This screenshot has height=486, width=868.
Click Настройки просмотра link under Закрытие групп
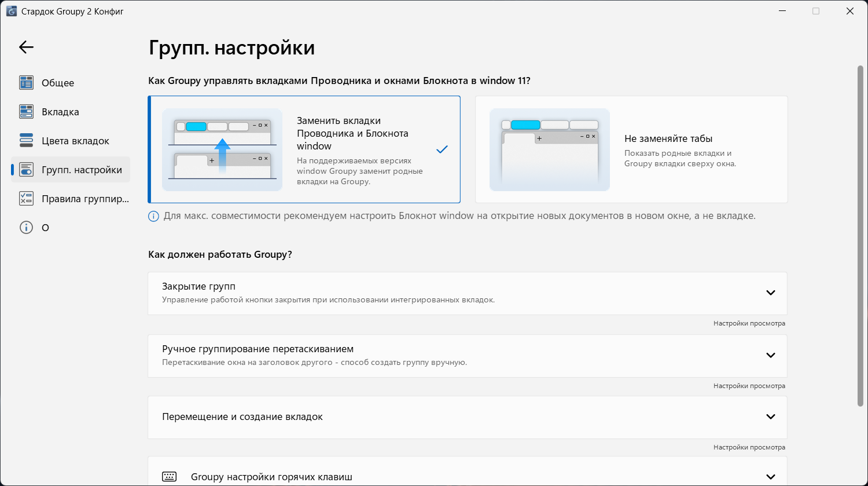(749, 323)
